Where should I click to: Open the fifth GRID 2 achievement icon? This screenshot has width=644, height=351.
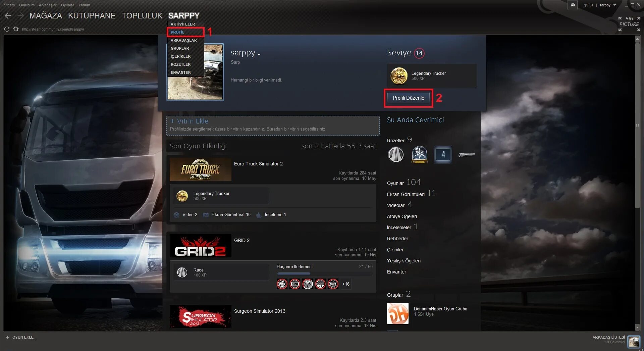click(x=333, y=284)
